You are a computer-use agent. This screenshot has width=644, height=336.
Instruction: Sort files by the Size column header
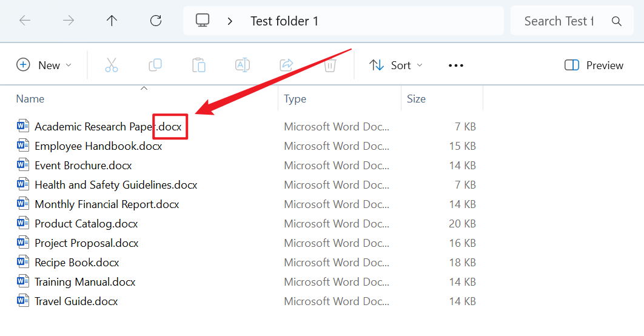[416, 99]
